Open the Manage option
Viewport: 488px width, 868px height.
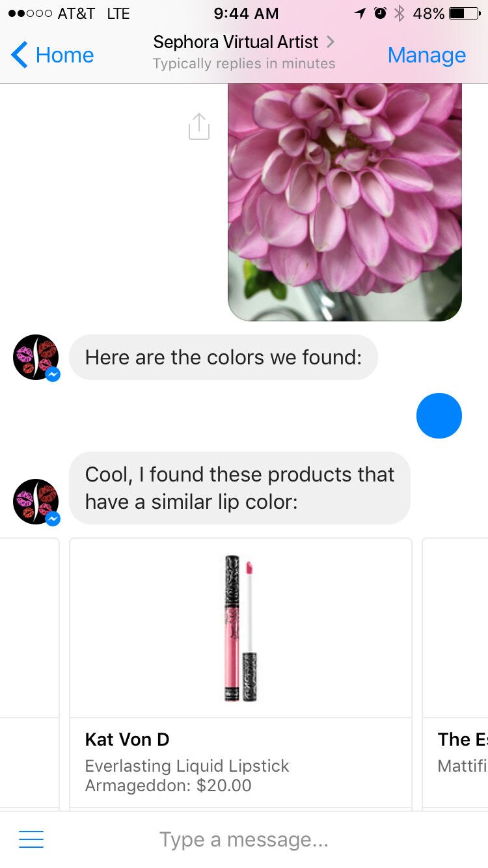point(427,55)
